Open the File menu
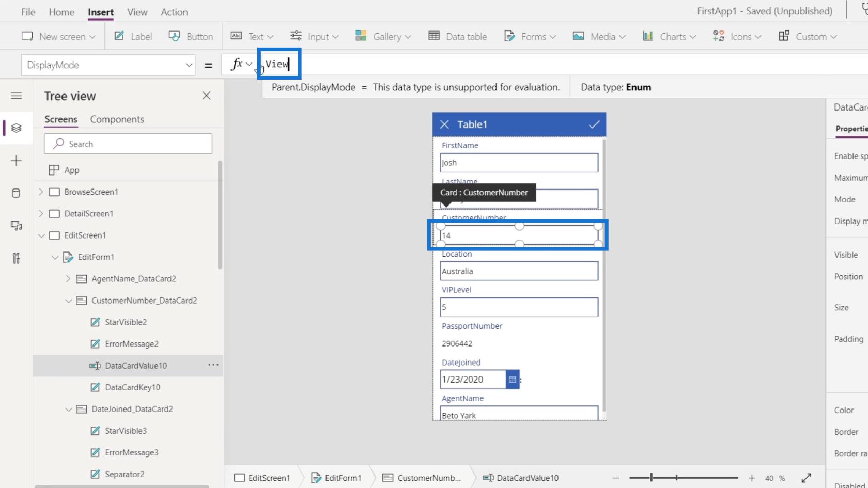Image resolution: width=868 pixels, height=488 pixels. pos(28,12)
